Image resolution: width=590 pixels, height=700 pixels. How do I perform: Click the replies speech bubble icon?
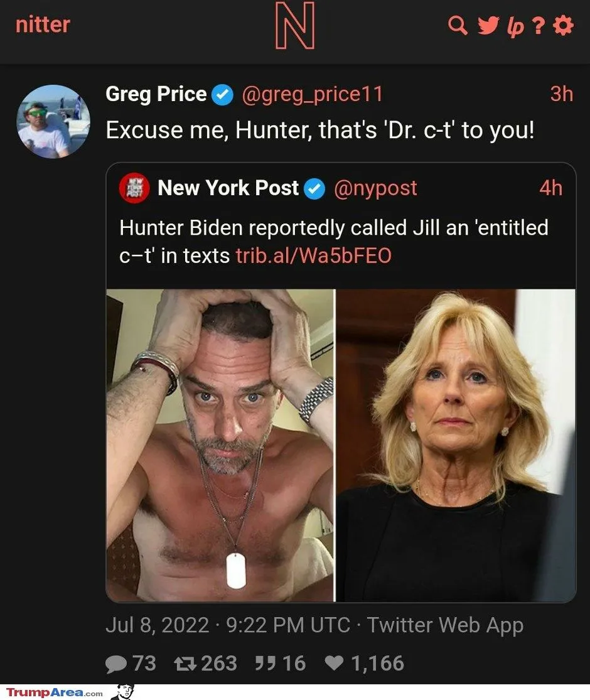click(116, 663)
